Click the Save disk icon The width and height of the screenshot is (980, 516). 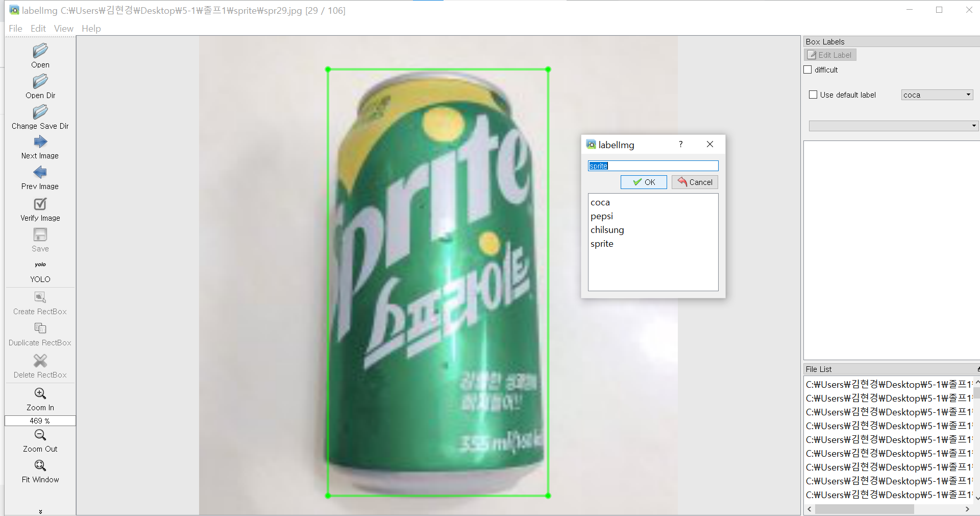pyautogui.click(x=40, y=234)
